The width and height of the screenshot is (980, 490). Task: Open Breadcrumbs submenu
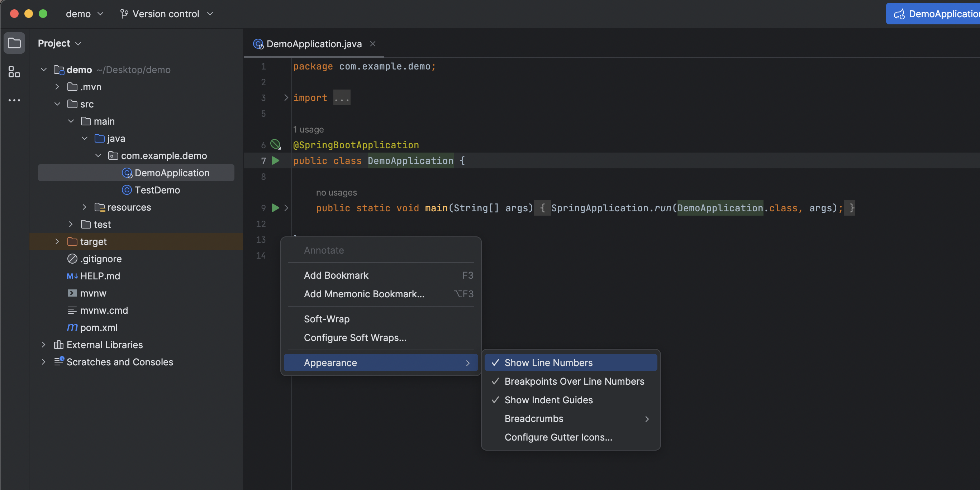pyautogui.click(x=534, y=418)
